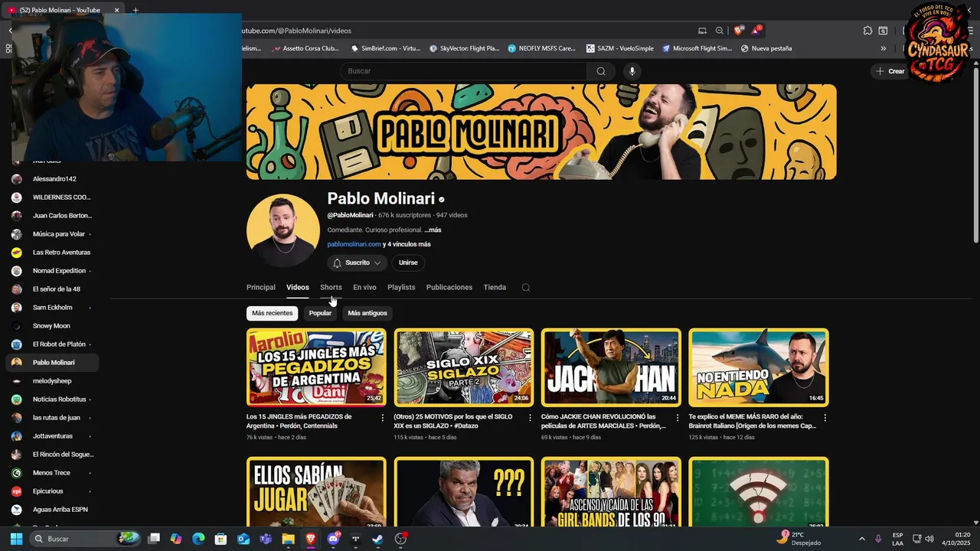Open the Suscrito notification dropdown
Viewport: 980px width, 551px height.
(358, 262)
